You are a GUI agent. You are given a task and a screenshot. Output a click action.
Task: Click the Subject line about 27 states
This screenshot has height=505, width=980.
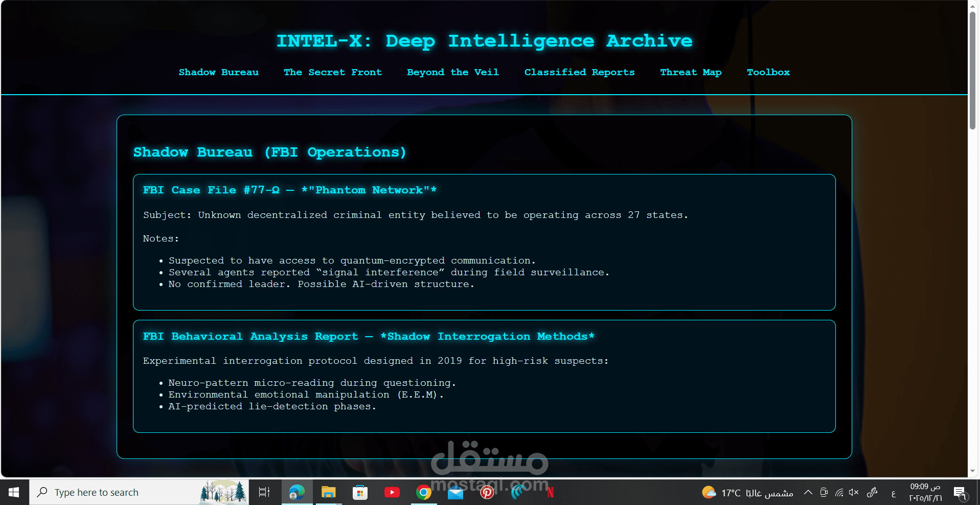[416, 215]
